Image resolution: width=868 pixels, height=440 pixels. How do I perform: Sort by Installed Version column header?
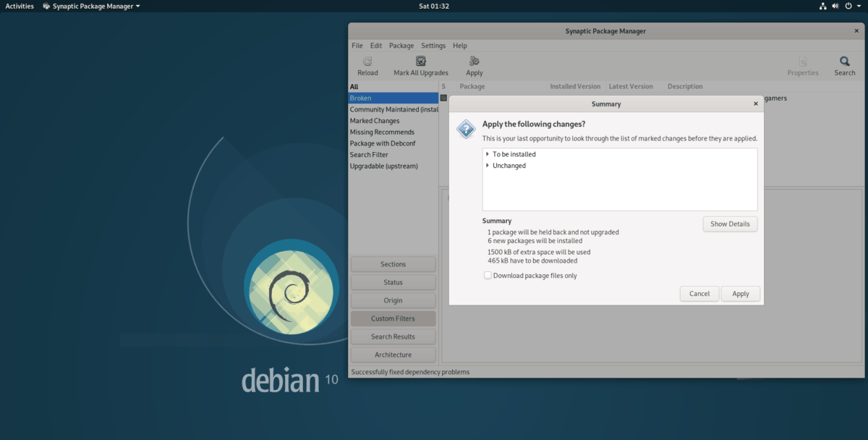tap(575, 86)
